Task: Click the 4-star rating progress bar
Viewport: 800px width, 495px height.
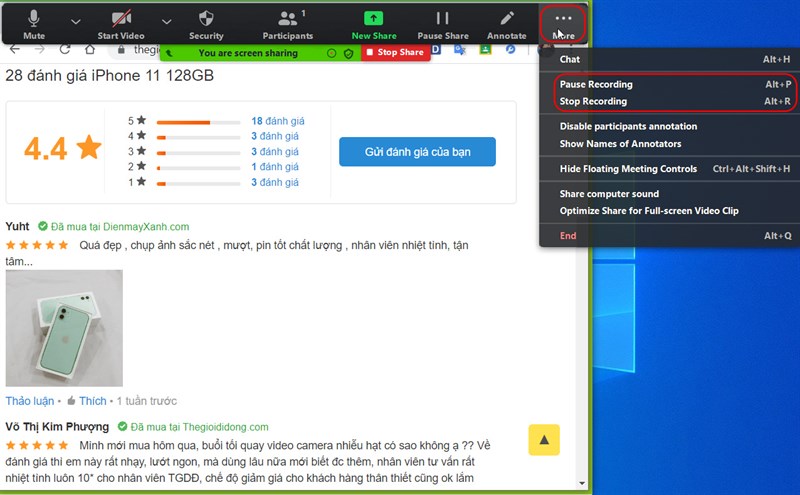Action: pos(198,137)
